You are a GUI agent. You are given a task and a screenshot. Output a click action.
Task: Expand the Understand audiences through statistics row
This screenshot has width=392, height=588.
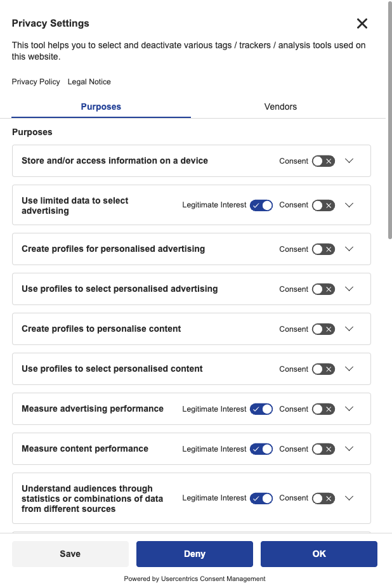(x=350, y=499)
